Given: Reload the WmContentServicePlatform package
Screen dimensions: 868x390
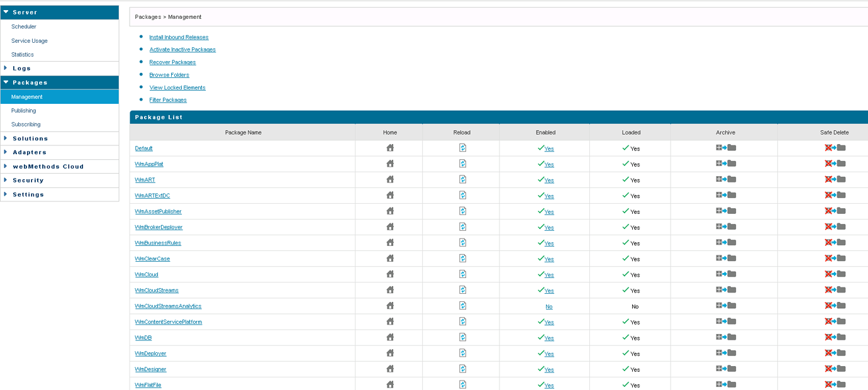Looking at the screenshot, I should tap(462, 321).
